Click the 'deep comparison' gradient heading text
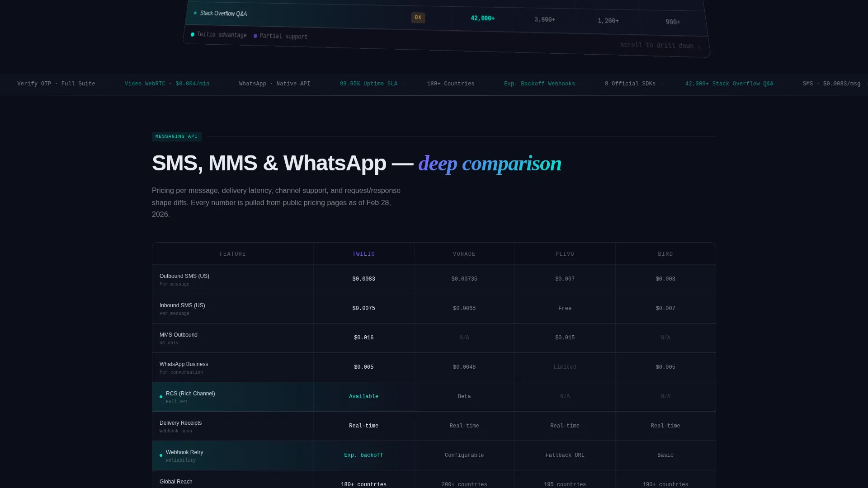 [490, 164]
